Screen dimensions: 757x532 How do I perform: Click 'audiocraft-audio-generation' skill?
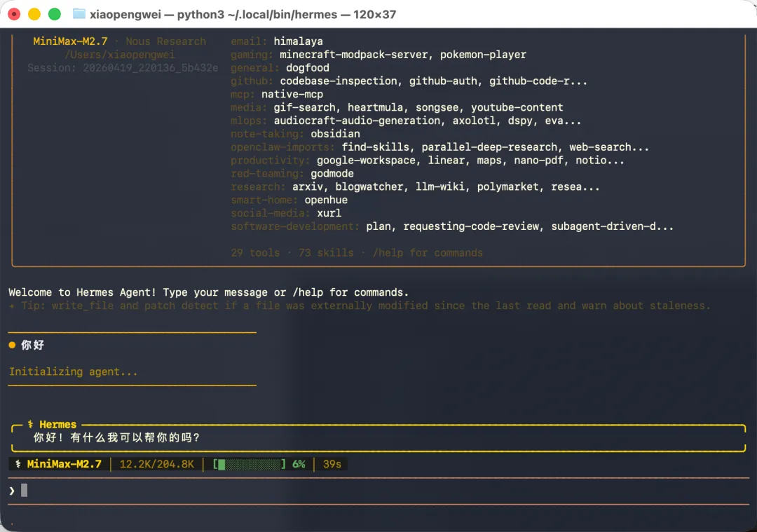(357, 121)
